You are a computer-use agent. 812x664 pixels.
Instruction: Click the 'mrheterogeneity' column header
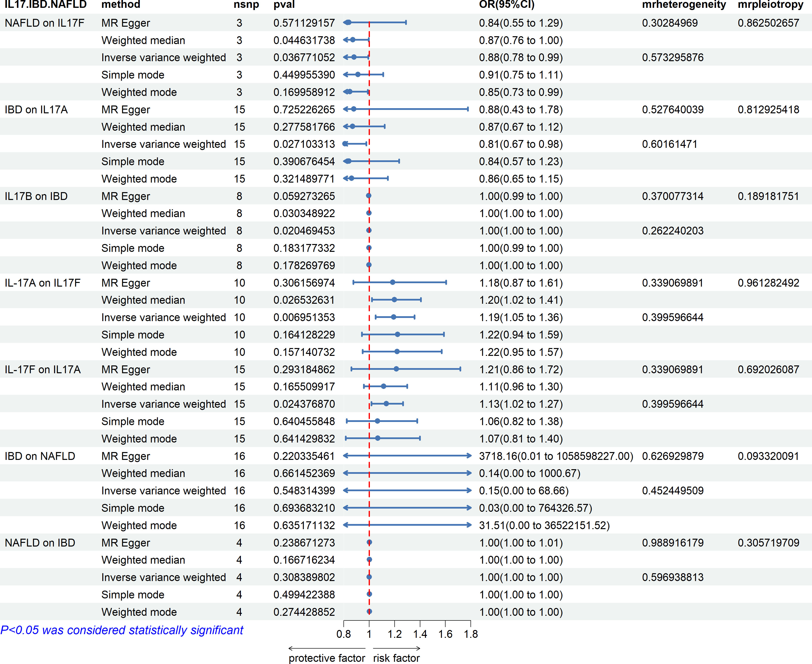pyautogui.click(x=684, y=5)
